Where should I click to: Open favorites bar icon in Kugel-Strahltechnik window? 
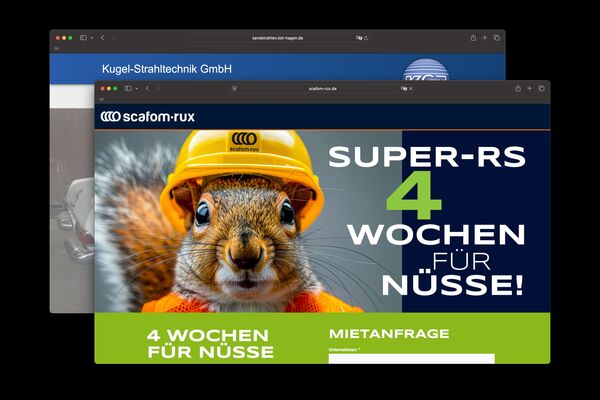pos(57,49)
